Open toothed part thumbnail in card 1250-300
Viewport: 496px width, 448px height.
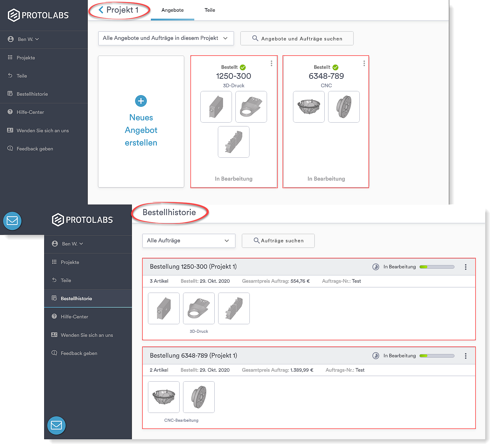[x=234, y=142]
